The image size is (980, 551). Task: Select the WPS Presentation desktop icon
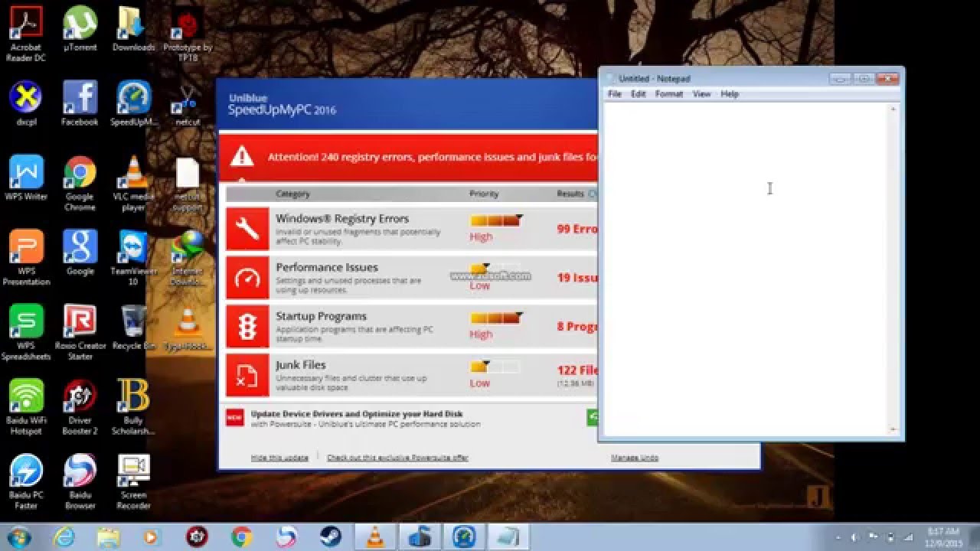(x=26, y=258)
